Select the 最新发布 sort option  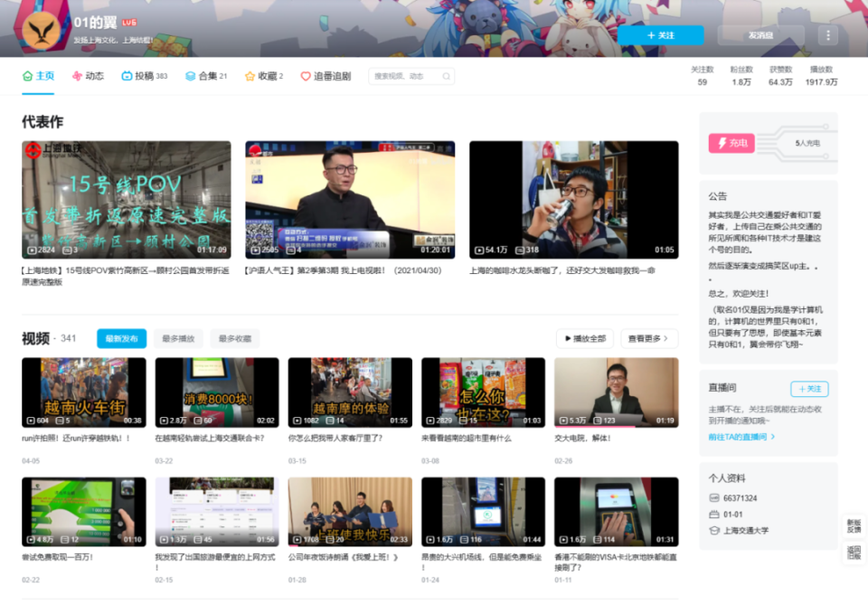coord(121,339)
